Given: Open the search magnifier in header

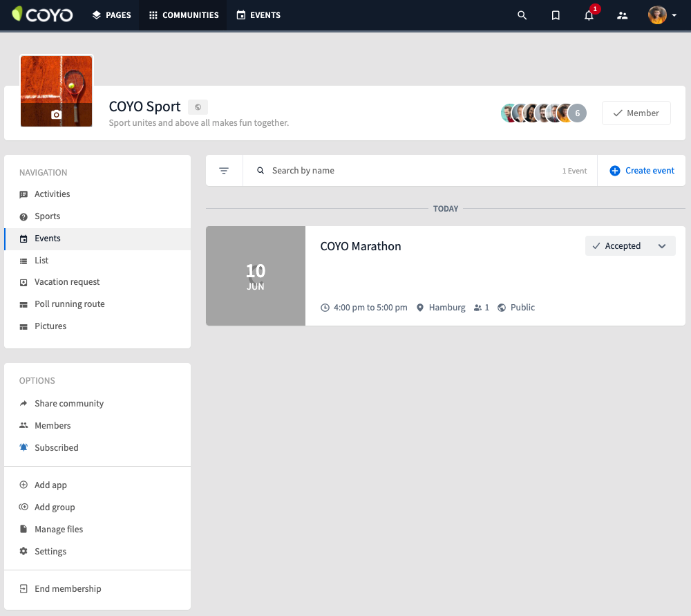Looking at the screenshot, I should 522,15.
